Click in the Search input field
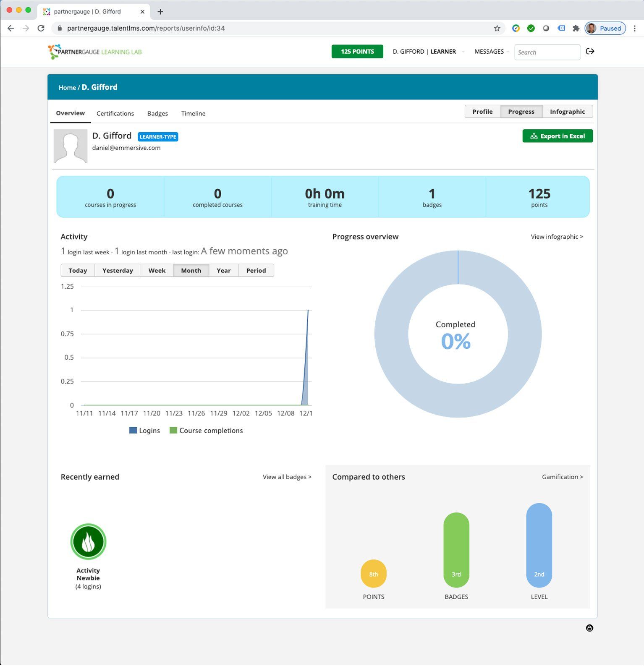Image resolution: width=644 pixels, height=666 pixels. pos(547,52)
